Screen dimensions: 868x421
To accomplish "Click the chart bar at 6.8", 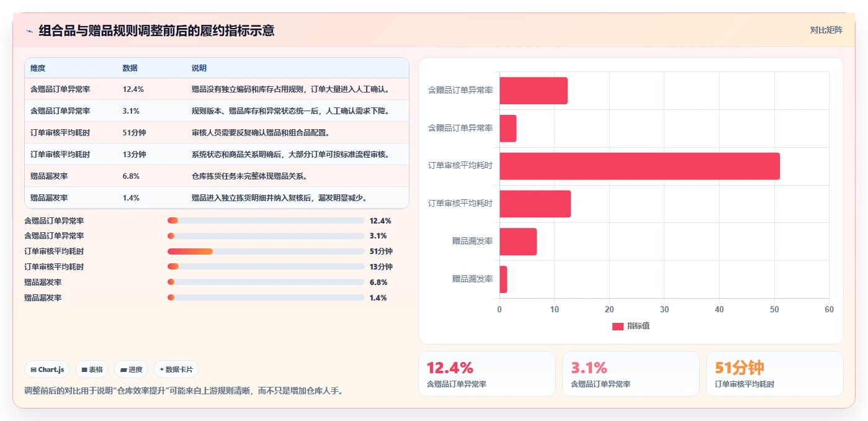I will 518,242.
